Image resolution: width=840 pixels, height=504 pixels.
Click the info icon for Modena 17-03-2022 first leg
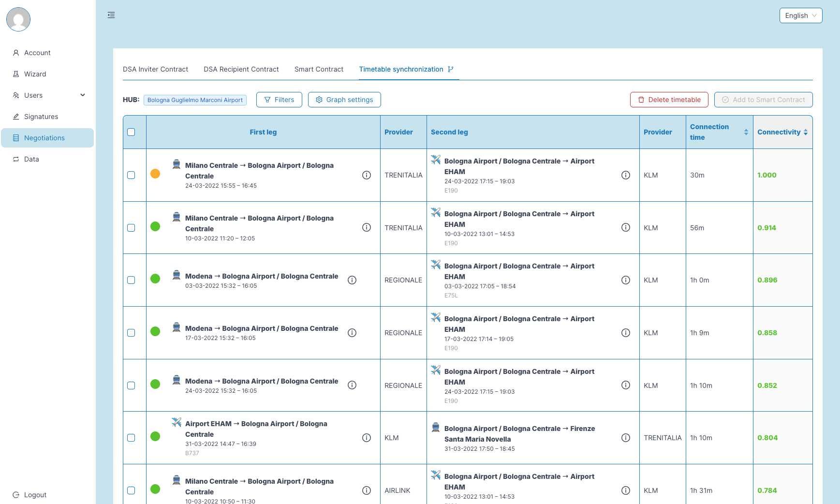click(352, 333)
